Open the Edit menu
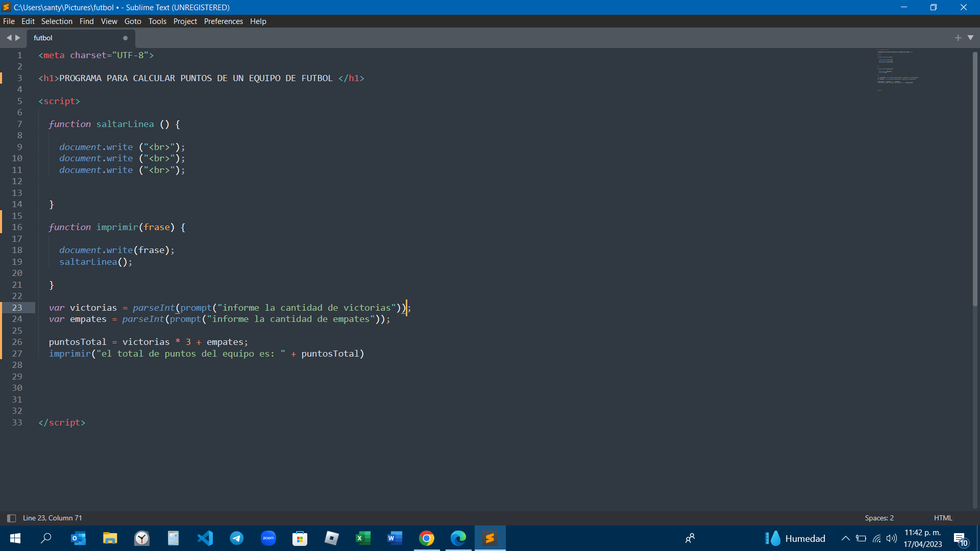980x551 pixels. [28, 21]
